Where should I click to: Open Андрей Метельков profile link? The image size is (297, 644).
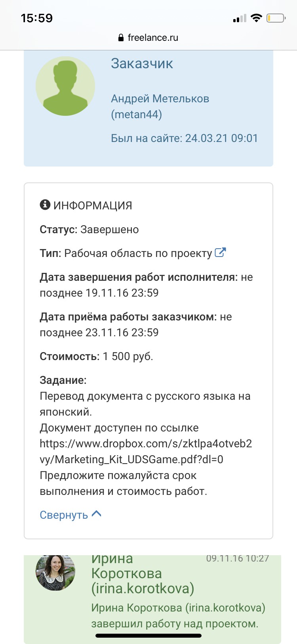[160, 98]
